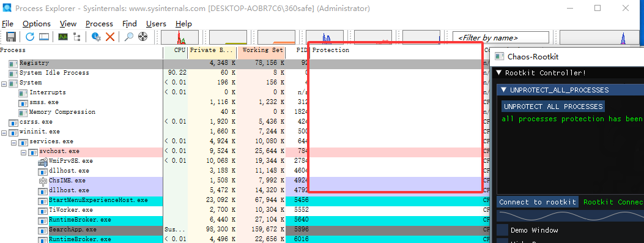Click the 90.22 CPU value
Image resolution: width=644 pixels, height=243 pixels.
click(177, 73)
